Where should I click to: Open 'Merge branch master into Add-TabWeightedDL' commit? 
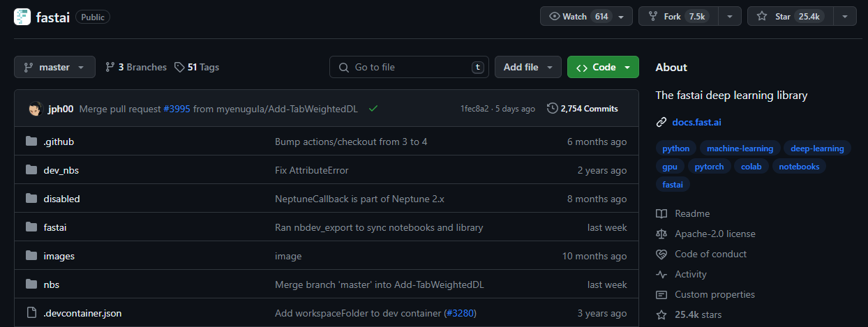(x=380, y=284)
